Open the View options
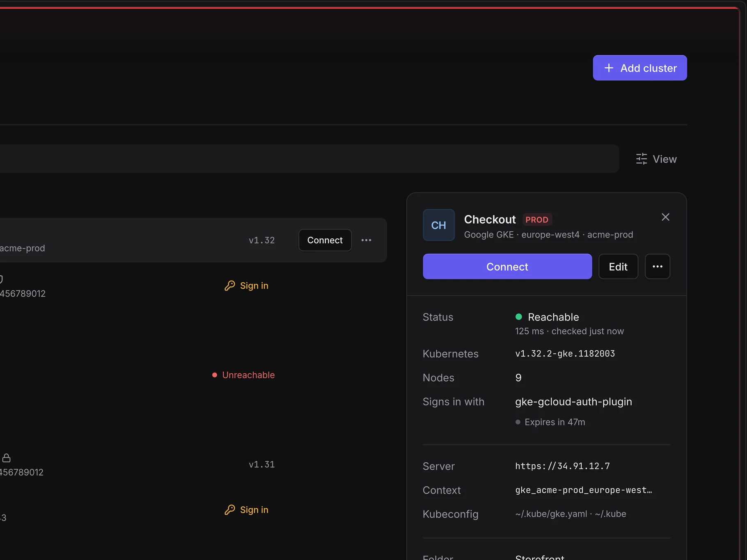The width and height of the screenshot is (747, 560). point(656,159)
